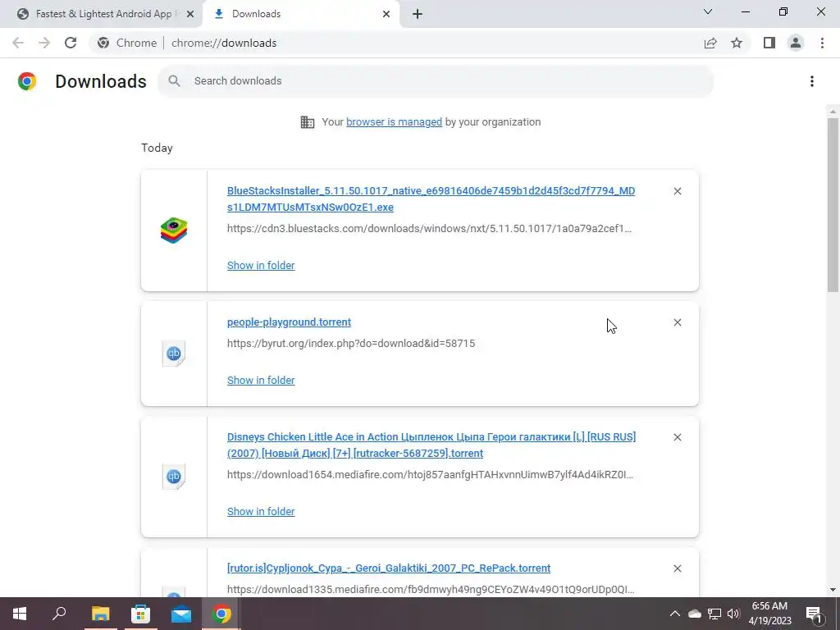Remove rutor.is Cypljonok torrent from list
The width and height of the screenshot is (840, 630).
[x=677, y=568]
